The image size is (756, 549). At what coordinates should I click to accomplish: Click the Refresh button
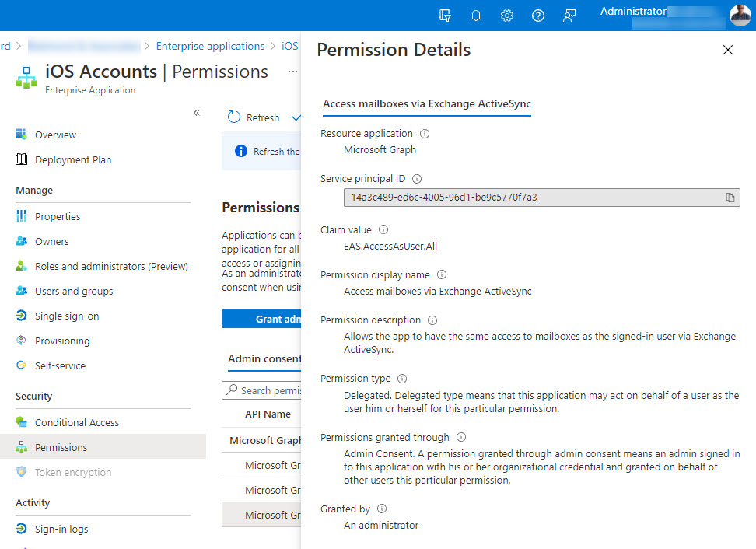(x=253, y=117)
